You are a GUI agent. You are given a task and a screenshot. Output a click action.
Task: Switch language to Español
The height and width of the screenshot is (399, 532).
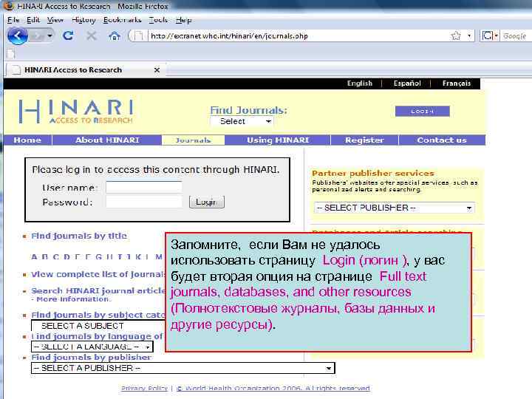coord(407,83)
